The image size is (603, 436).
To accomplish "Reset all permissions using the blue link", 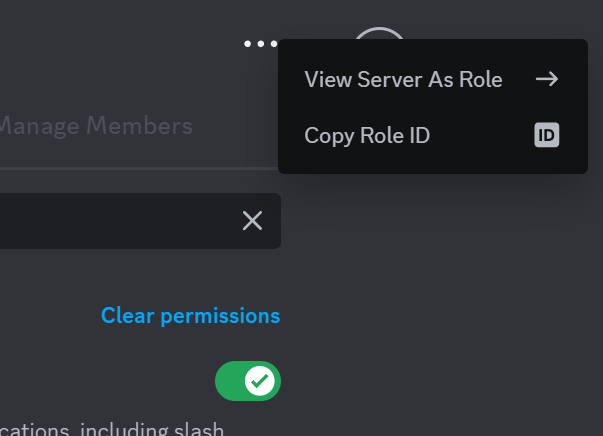I will [x=190, y=316].
